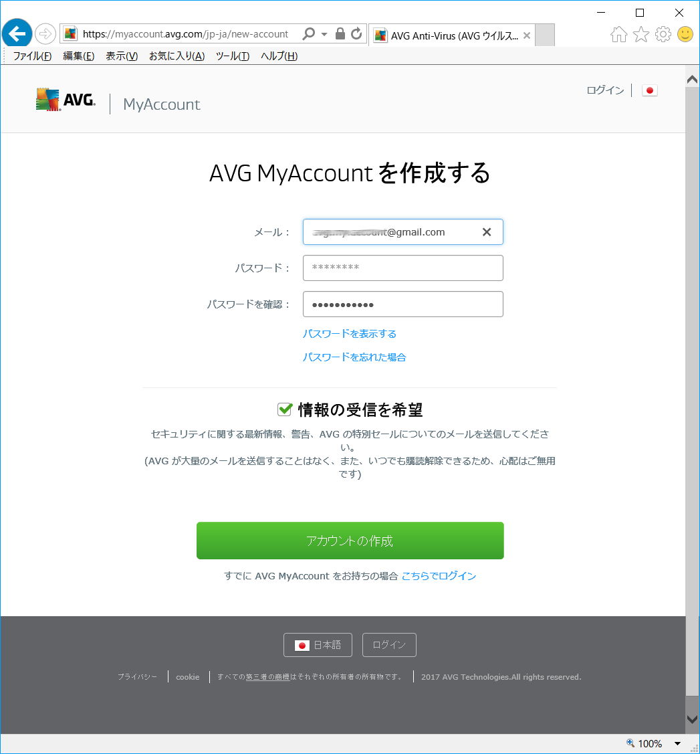Viewport: 700px width, 754px height.
Task: Click the page heading AVG MyAccount を作成する
Action: pos(350,173)
